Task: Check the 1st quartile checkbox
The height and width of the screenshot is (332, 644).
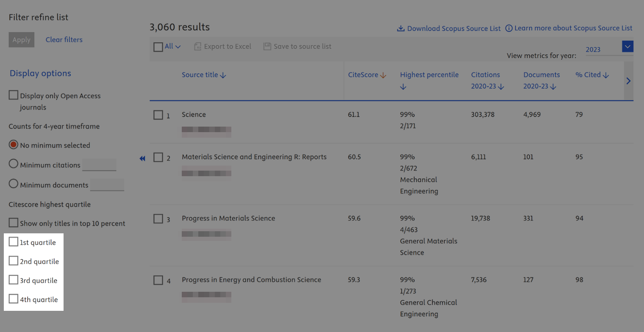Action: tap(14, 242)
